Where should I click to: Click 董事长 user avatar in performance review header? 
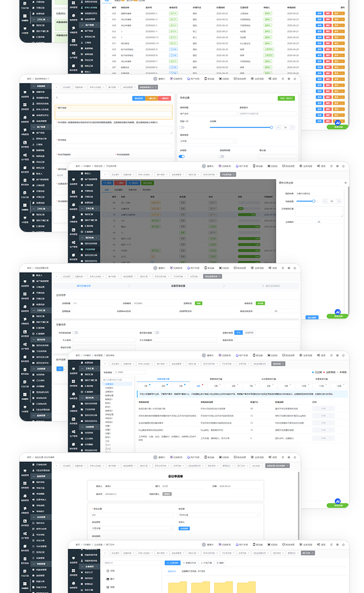204,355
